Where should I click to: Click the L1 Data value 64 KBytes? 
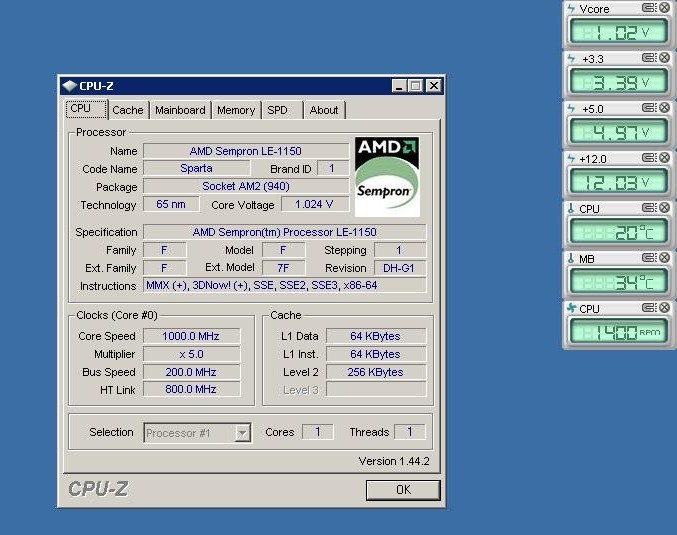[376, 336]
